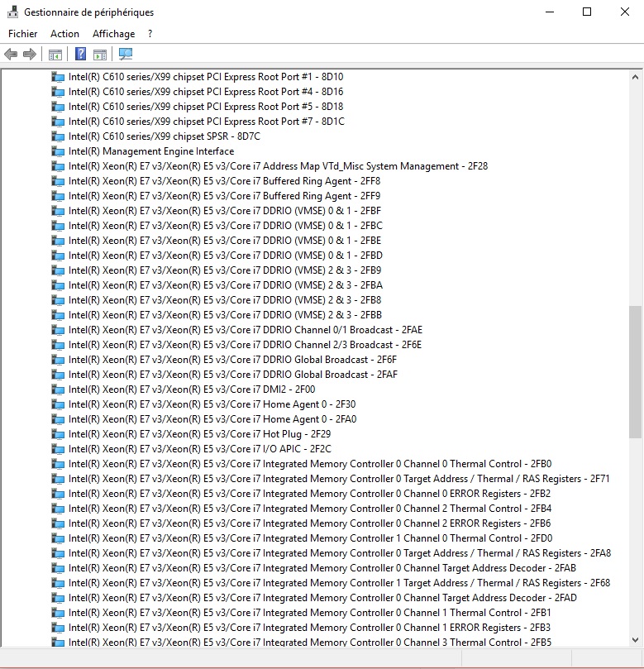
Task: Select Target Address / Thermal / RAS Registers - 2F71
Action: tap(339, 479)
